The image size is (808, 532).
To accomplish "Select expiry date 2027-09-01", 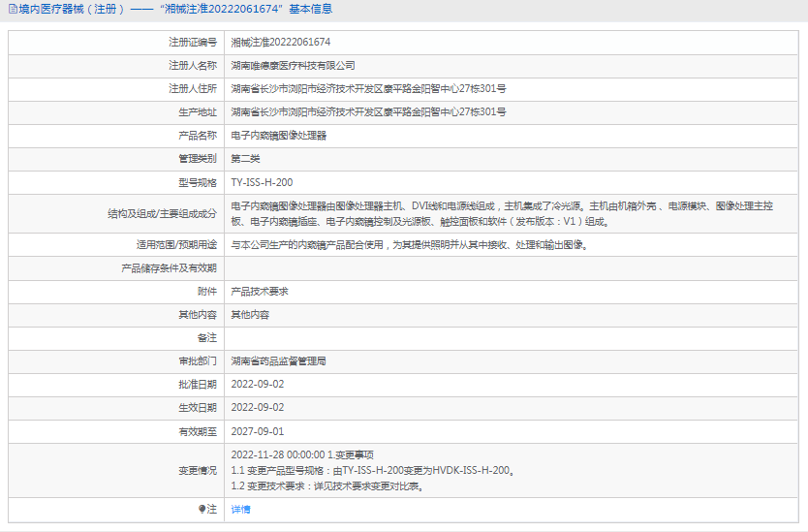I will [258, 431].
